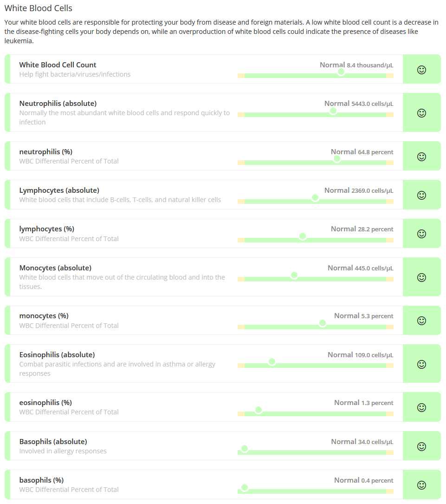Screen dimensions: 446x504
Task: Click the smiley face beside eosinophilis (%)
Action: click(421, 407)
